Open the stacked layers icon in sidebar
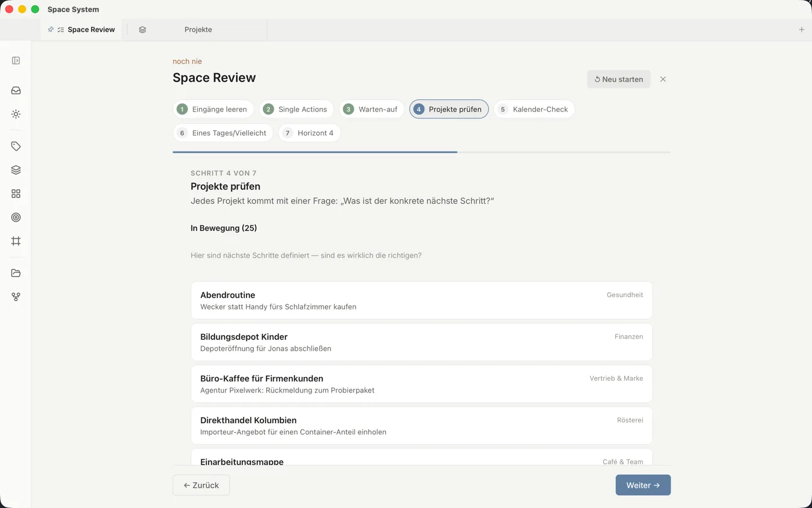This screenshot has height=508, width=812. (16, 170)
